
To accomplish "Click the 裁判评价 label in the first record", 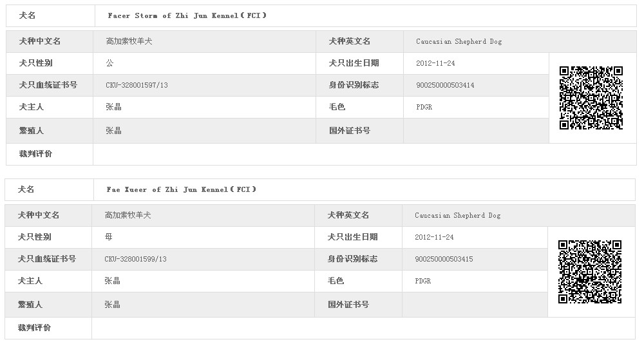I will point(35,154).
